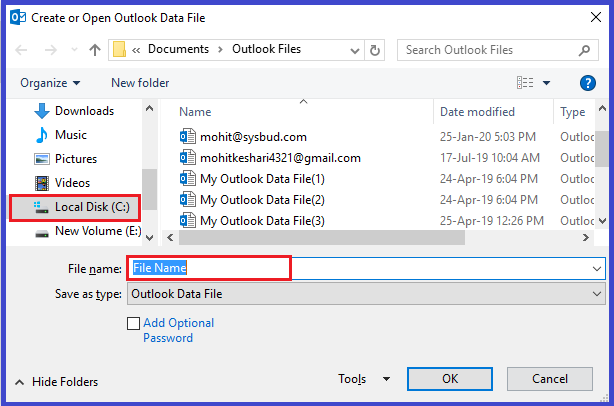The image size is (614, 406).
Task: Click the My Outlook Data File(2) icon
Action: tap(188, 200)
